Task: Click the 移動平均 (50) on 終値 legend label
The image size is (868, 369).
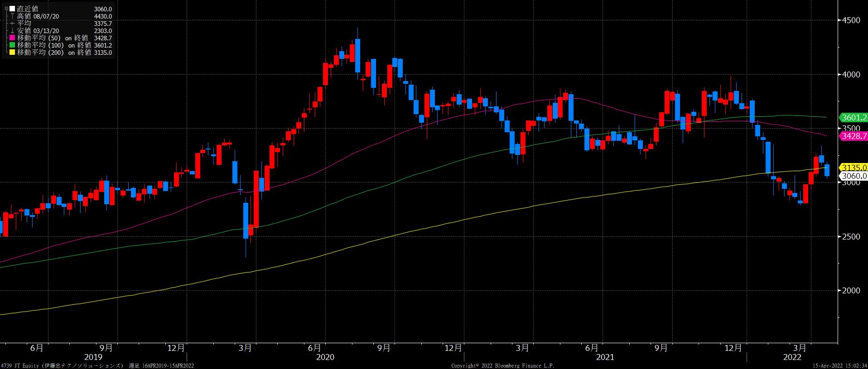Action: pos(52,38)
